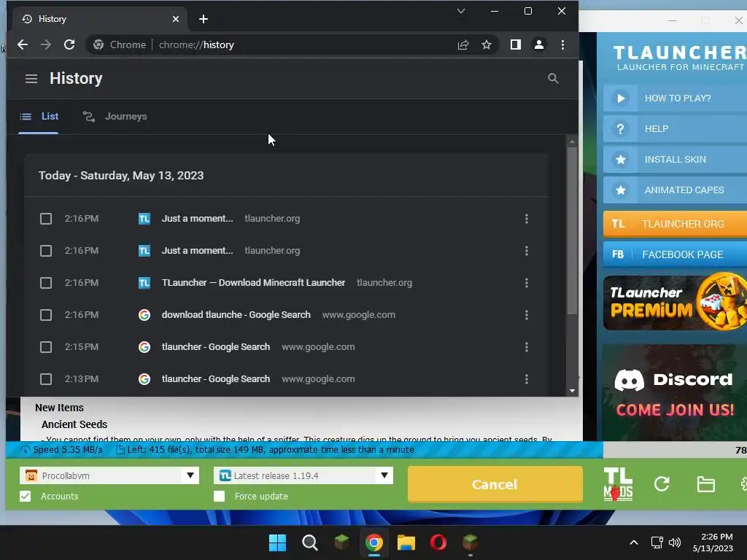The image size is (747, 560).
Task: Cancel the TLauncher download
Action: tap(495, 484)
